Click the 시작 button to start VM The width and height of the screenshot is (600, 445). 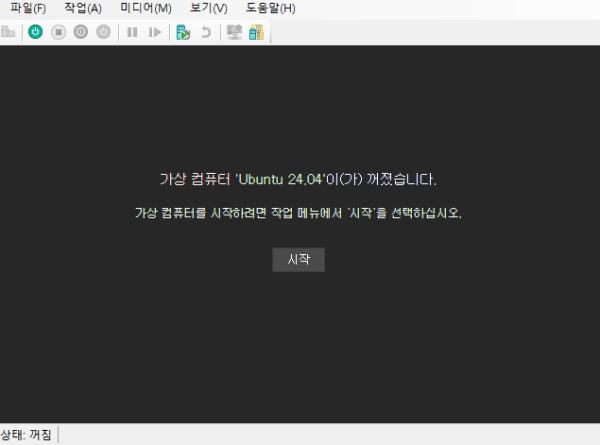point(298,259)
